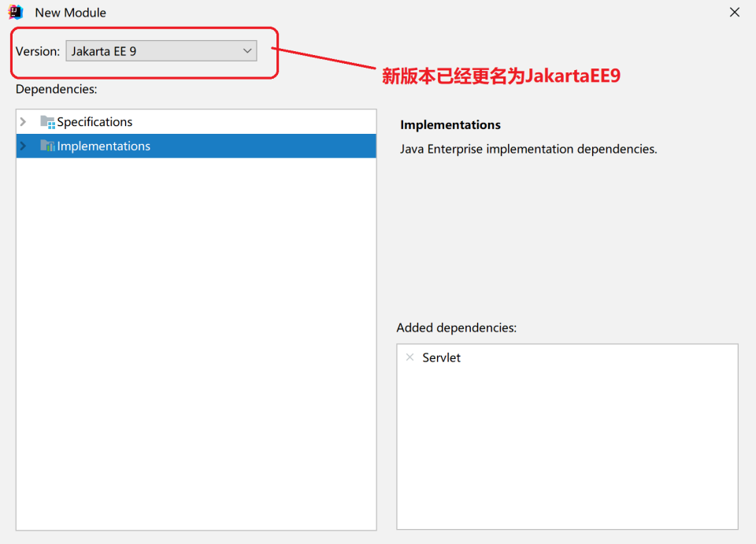Select Servlet in Added dependencies list
The height and width of the screenshot is (544, 756).
pyautogui.click(x=441, y=357)
